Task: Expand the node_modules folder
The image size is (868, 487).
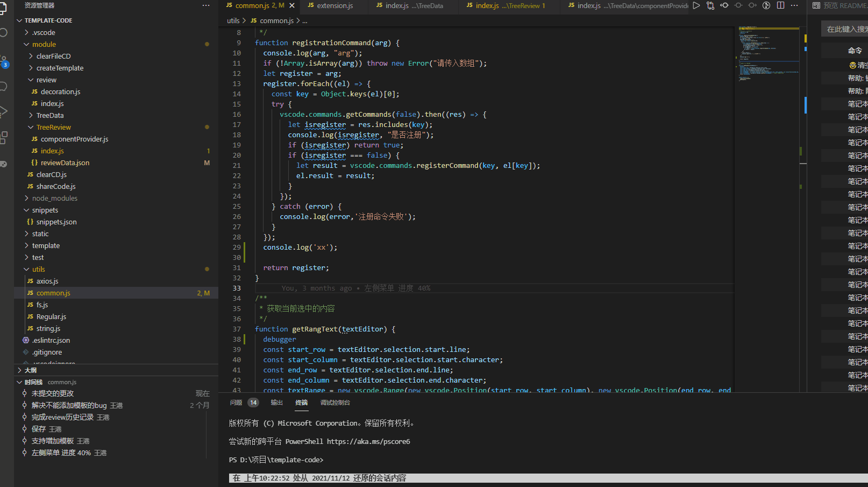Action: (26, 198)
